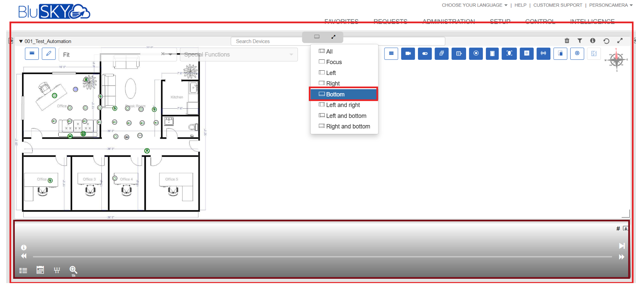The width and height of the screenshot is (644, 292).
Task: Click the target crosshair outlined icon
Action: coord(577,54)
